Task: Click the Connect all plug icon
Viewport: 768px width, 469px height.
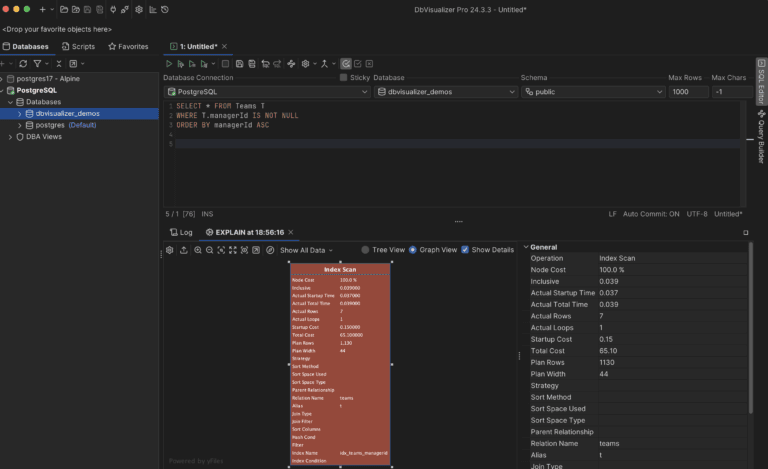Action: [x=113, y=9]
